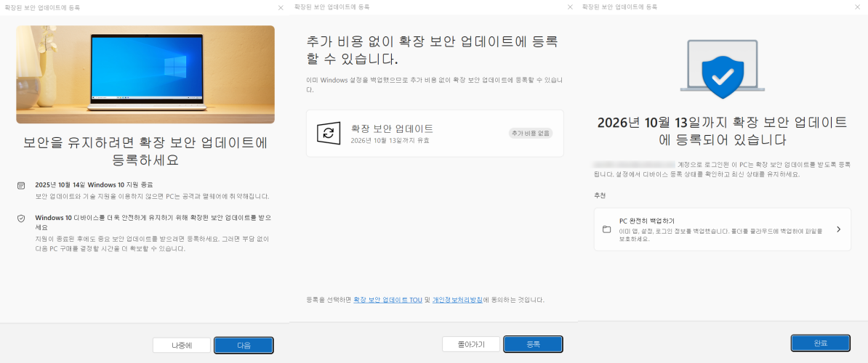Click the 완료 button

pos(821,343)
